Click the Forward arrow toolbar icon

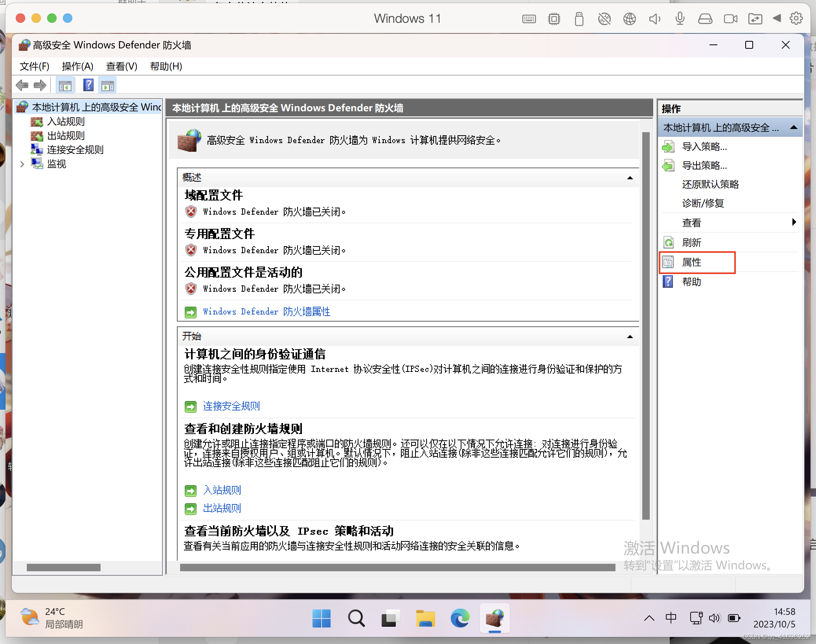40,85
